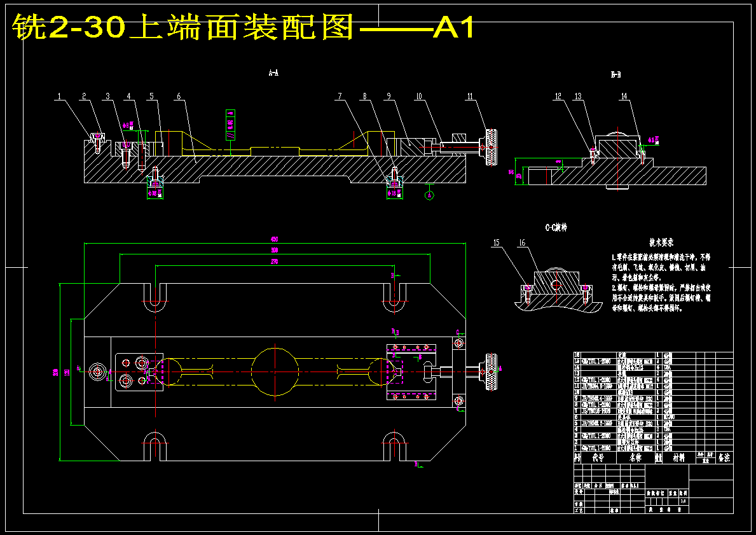The height and width of the screenshot is (535, 756).
Task: Select part balloon number 1
Action: click(60, 97)
